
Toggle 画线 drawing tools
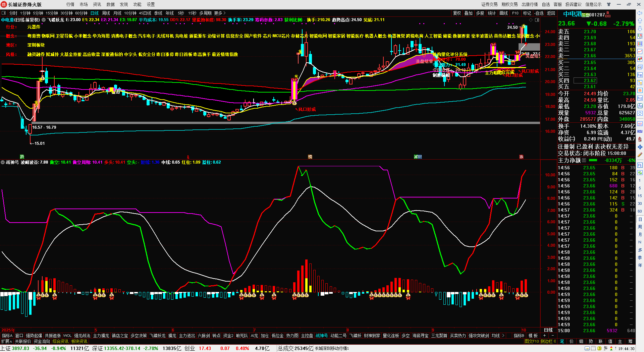coord(503,13)
